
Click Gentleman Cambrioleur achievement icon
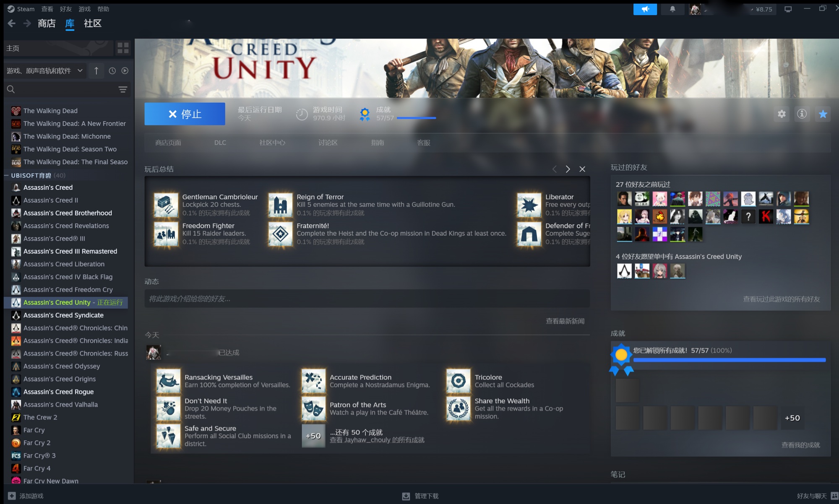pyautogui.click(x=166, y=205)
